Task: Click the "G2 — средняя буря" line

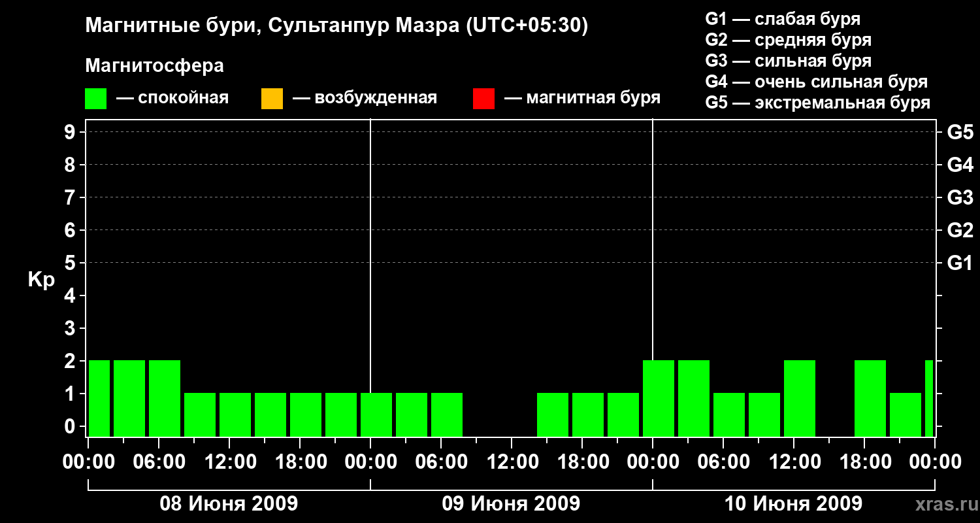Action: click(x=789, y=40)
